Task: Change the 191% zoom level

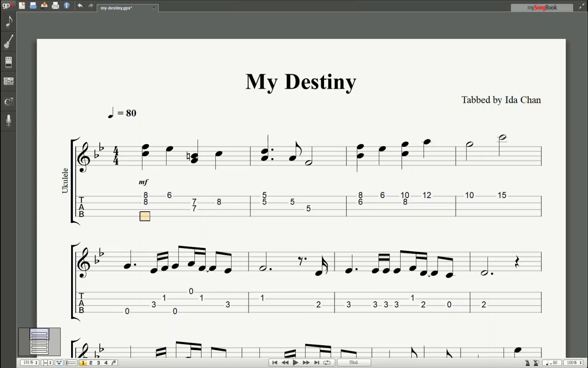Action: point(30,363)
